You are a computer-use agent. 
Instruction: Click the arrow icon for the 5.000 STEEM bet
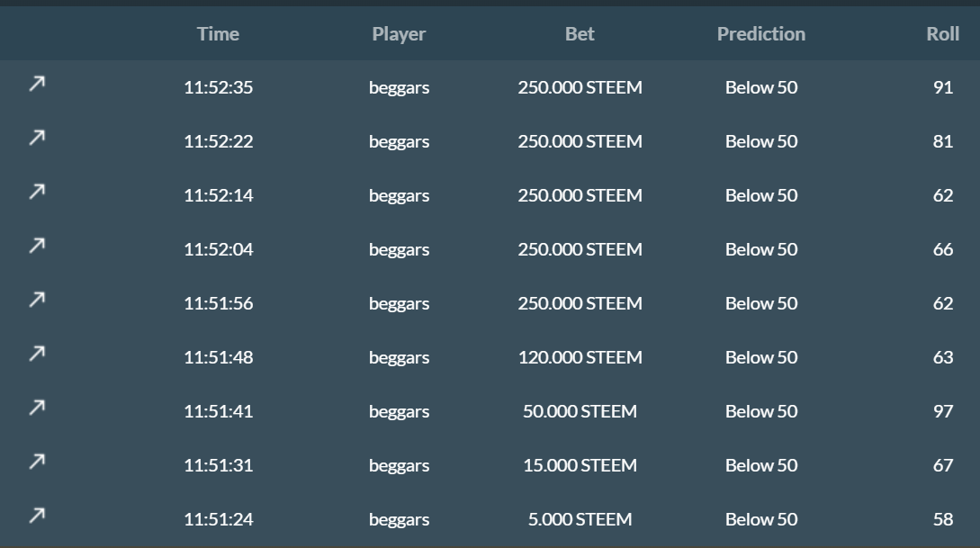36,516
